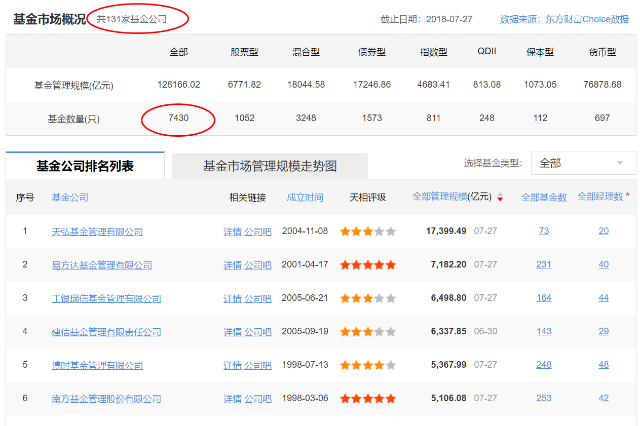The width and height of the screenshot is (640, 426).
Task: Select total scale value 128166.02
Action: [179, 84]
